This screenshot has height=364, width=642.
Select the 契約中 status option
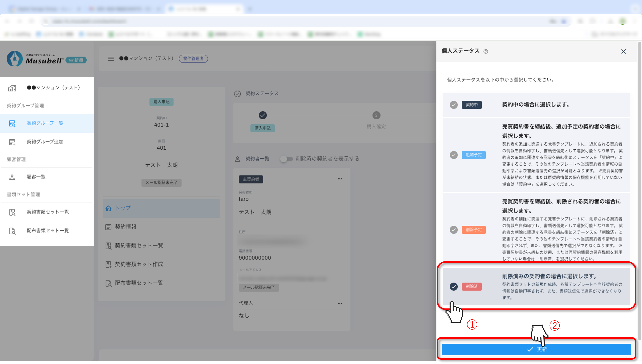click(453, 105)
